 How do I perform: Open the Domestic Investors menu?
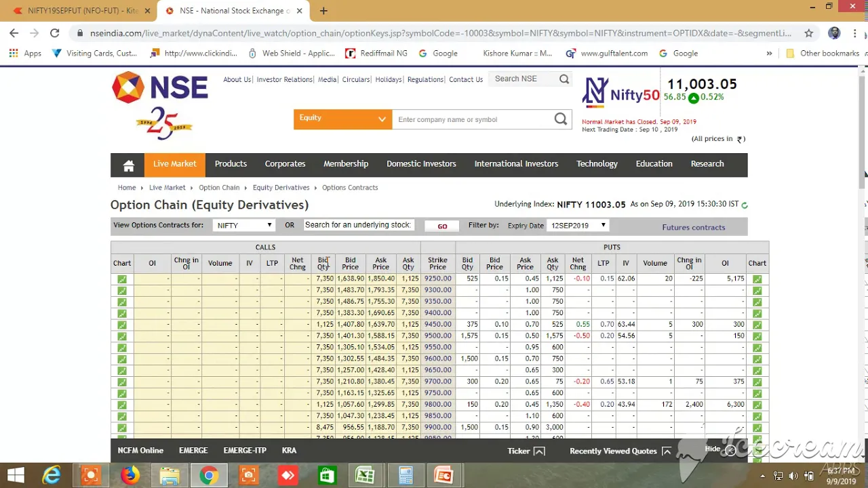[x=421, y=164]
